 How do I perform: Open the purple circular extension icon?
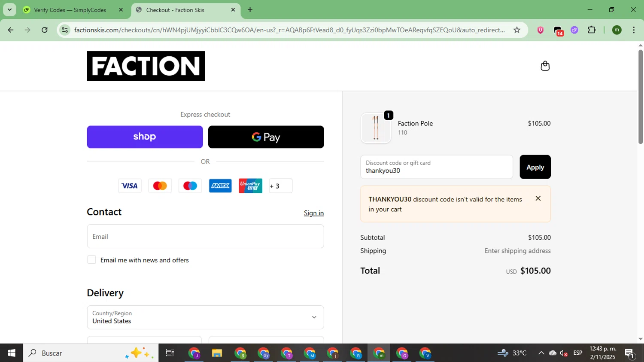pyautogui.click(x=574, y=30)
